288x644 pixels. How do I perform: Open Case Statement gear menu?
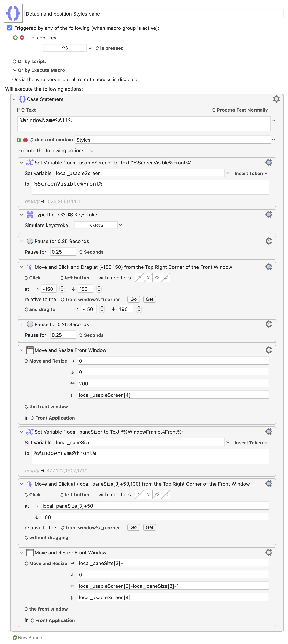276,99
